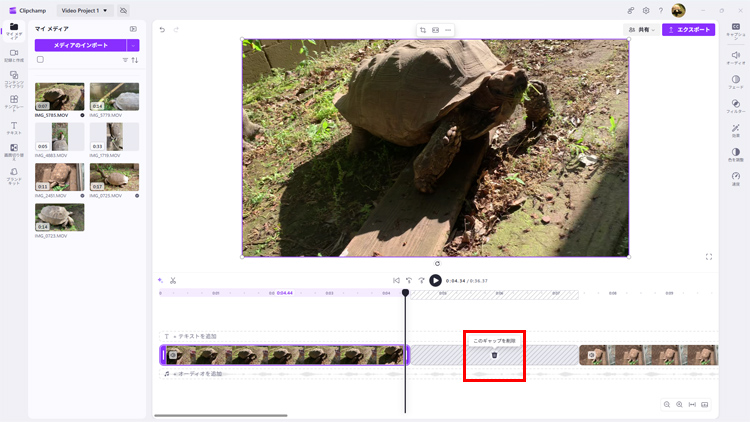The width and height of the screenshot is (750, 422).
Task: Zoom in on the timeline
Action: point(679,404)
